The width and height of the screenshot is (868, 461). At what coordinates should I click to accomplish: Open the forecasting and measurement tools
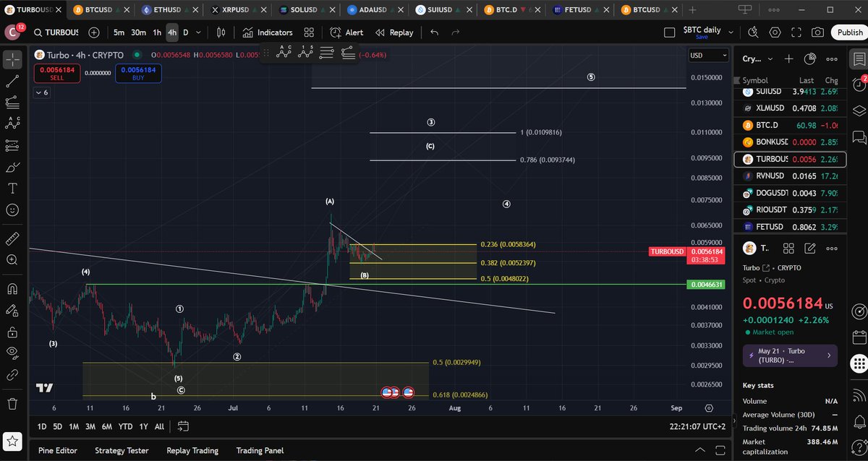12,145
